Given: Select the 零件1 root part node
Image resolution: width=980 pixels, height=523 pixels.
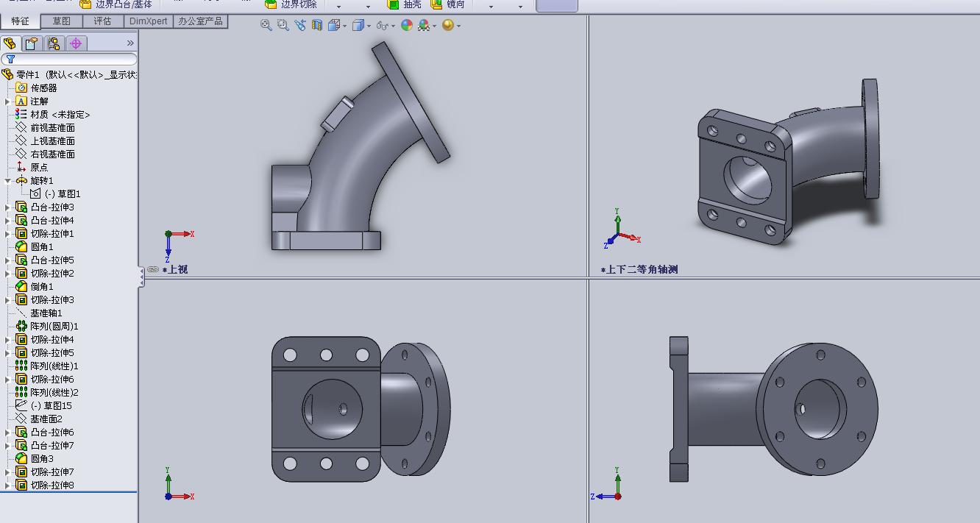Looking at the screenshot, I should pyautogui.click(x=69, y=74).
